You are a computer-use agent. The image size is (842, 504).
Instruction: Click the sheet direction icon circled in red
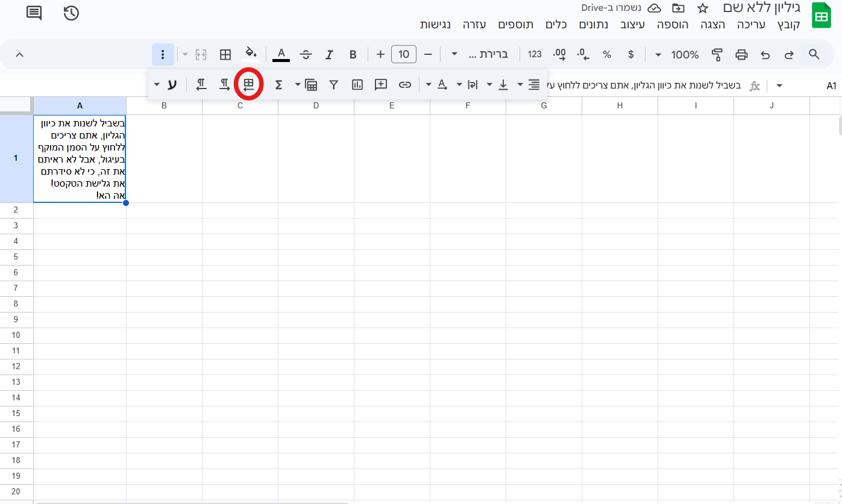click(248, 85)
